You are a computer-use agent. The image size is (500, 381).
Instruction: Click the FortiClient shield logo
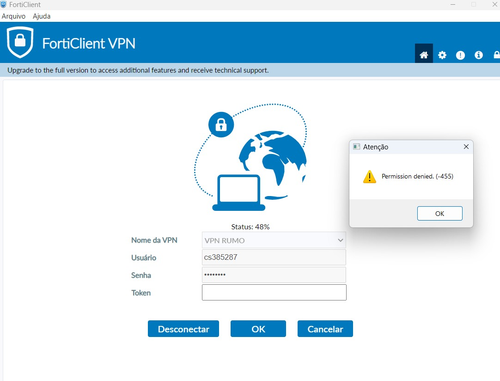(20, 42)
